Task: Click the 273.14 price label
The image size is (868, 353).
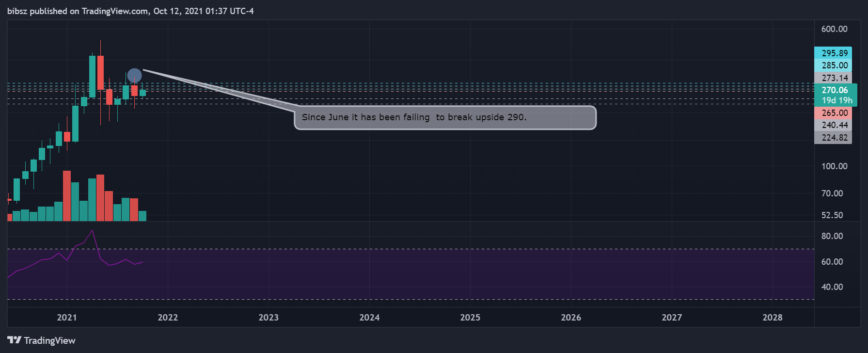Action: pyautogui.click(x=833, y=78)
